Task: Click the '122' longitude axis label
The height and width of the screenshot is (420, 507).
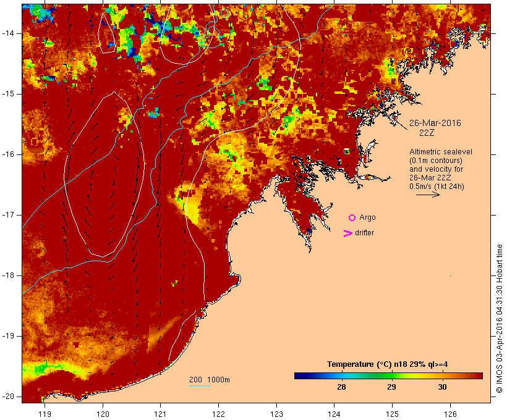Action: coord(219,414)
